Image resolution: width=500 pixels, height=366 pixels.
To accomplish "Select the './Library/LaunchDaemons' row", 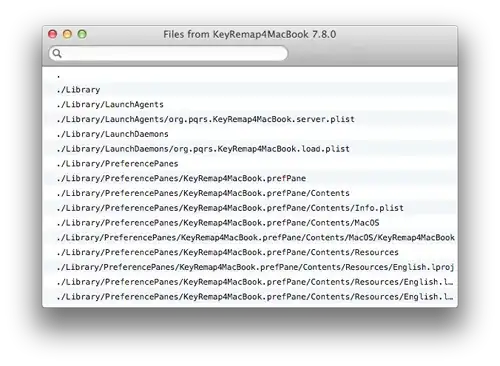I will tap(250, 134).
